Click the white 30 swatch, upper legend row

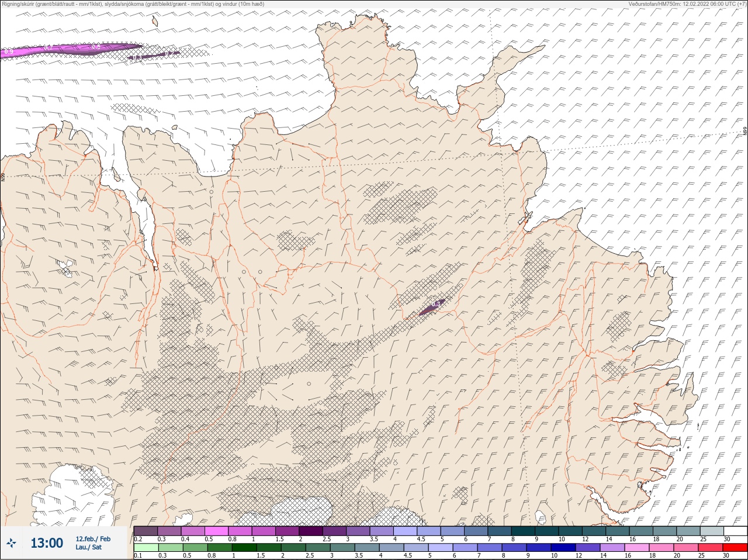735,531
